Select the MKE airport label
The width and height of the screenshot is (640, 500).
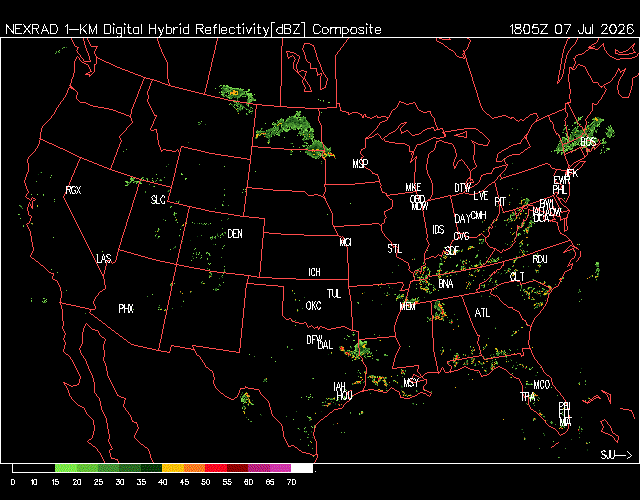pyautogui.click(x=413, y=187)
